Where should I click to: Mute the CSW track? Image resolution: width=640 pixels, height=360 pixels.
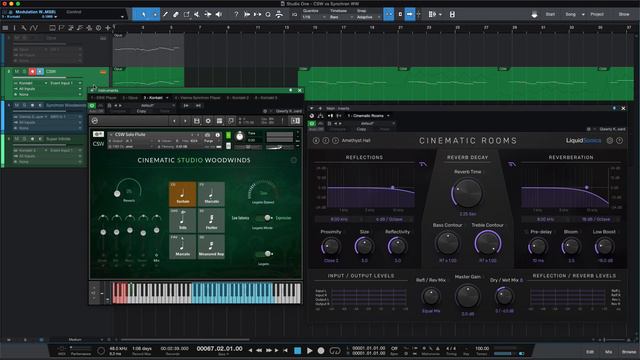tap(17, 71)
